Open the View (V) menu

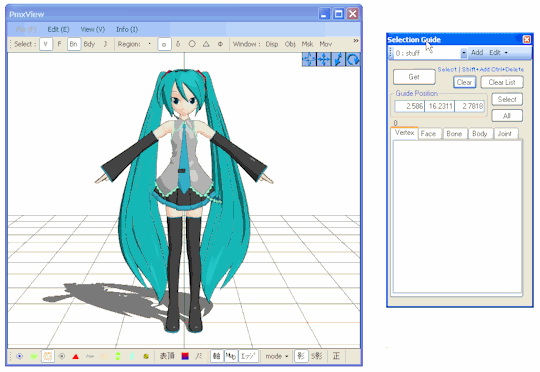93,29
